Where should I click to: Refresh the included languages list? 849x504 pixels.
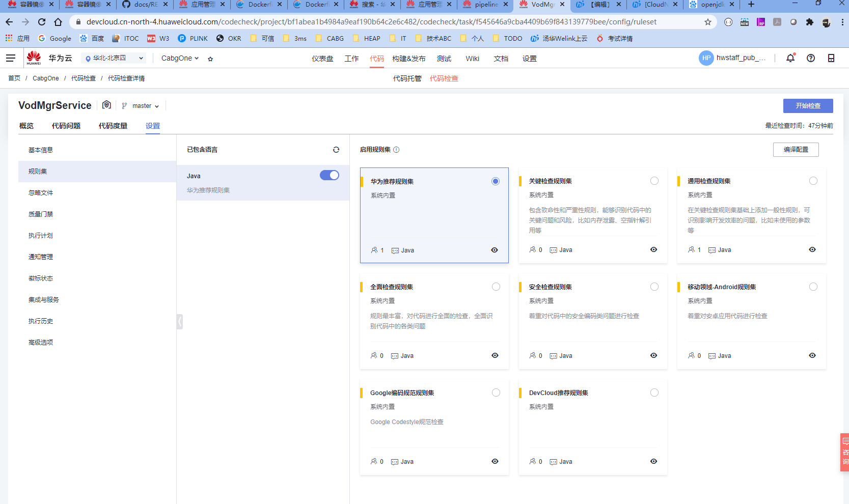point(336,150)
